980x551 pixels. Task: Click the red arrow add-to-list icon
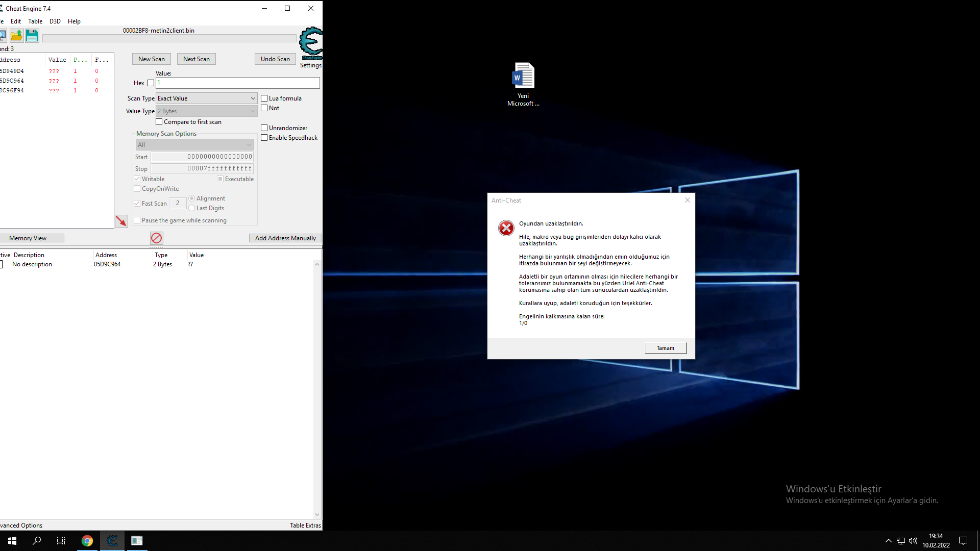[121, 221]
